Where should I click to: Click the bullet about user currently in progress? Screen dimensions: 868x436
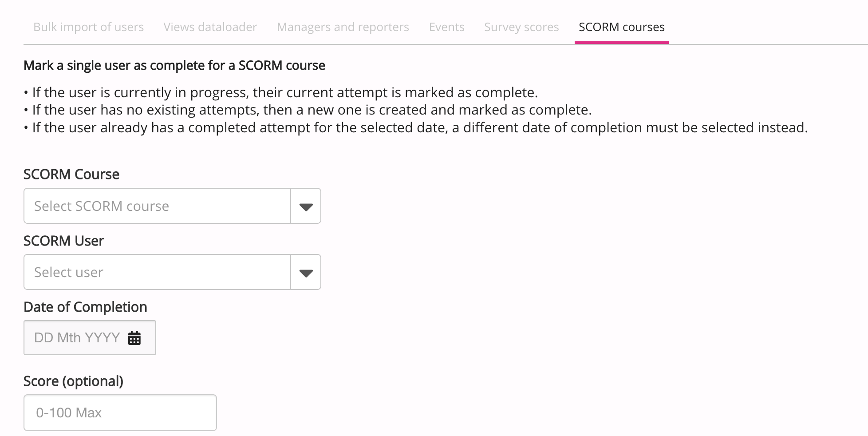[284, 93]
